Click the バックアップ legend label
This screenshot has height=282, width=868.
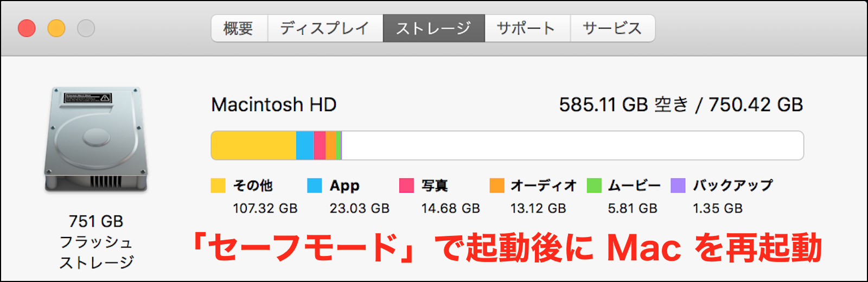click(733, 185)
